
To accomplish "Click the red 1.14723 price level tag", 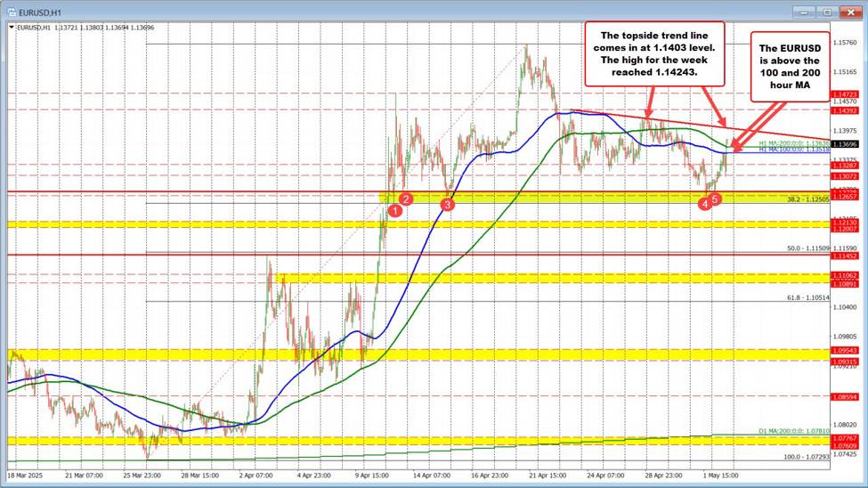I will point(845,94).
